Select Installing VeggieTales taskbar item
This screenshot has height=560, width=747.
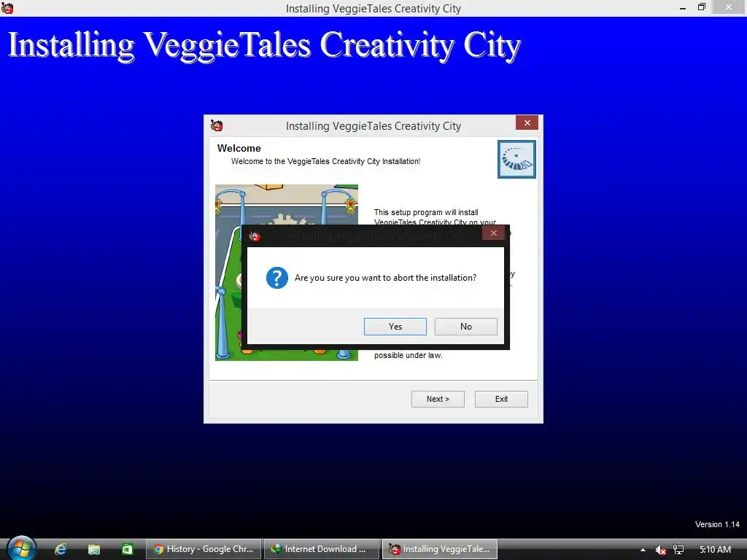(x=440, y=549)
